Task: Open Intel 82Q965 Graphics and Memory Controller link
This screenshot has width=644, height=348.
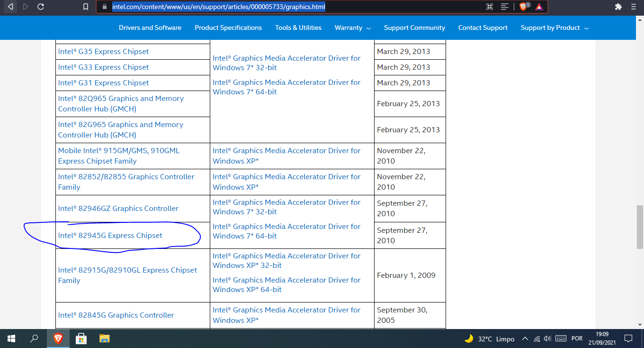Action: coord(121,104)
